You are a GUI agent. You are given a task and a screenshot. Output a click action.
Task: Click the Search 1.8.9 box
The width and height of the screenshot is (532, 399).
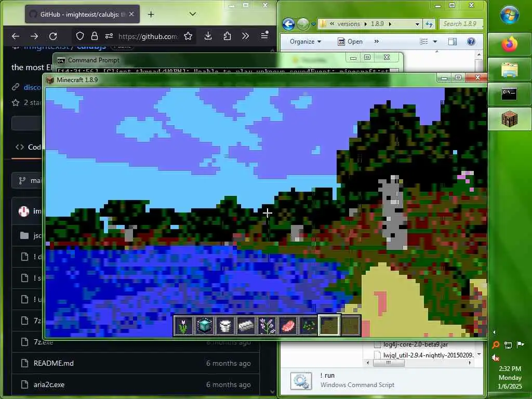click(461, 24)
